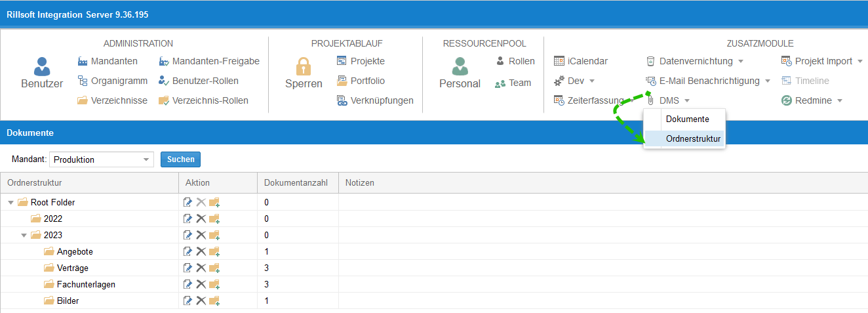Add subfolder to 2022

(214, 219)
